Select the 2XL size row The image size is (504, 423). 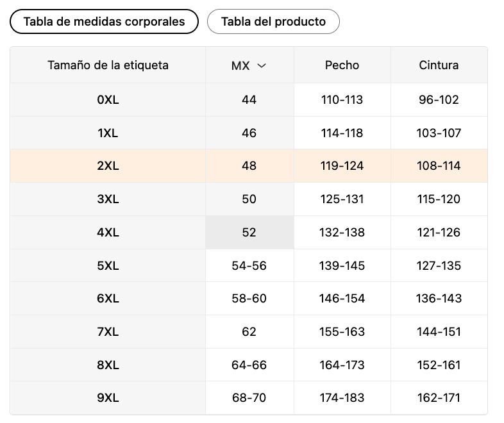(249, 166)
